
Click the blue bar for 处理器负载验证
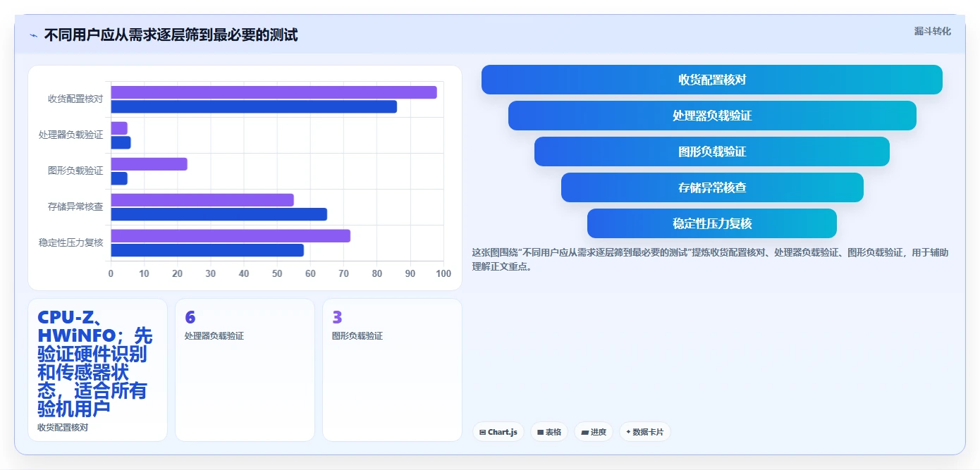(121, 142)
